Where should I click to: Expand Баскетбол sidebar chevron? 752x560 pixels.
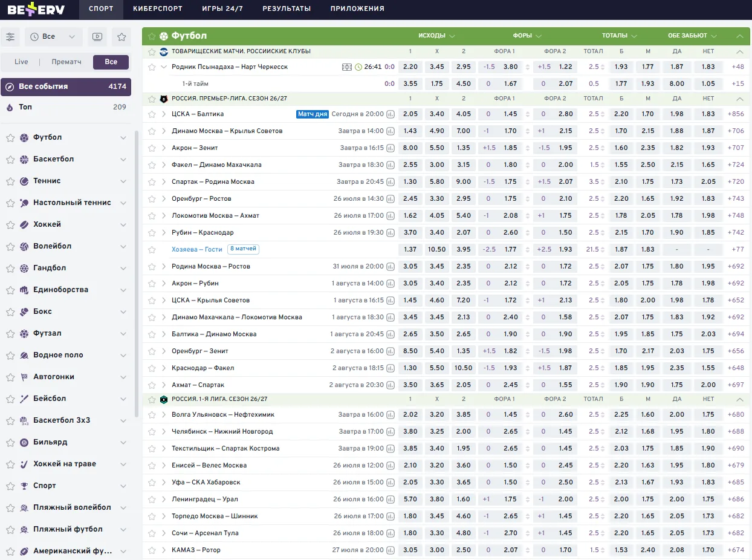pos(123,160)
